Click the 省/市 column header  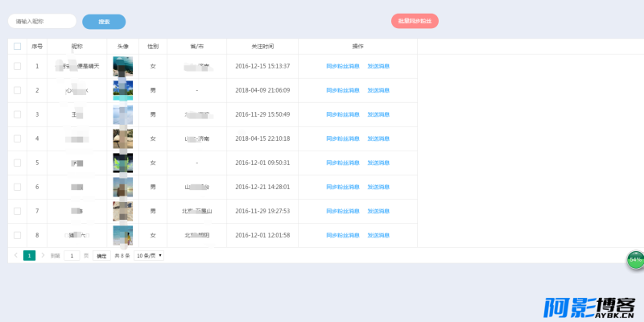pyautogui.click(x=197, y=47)
